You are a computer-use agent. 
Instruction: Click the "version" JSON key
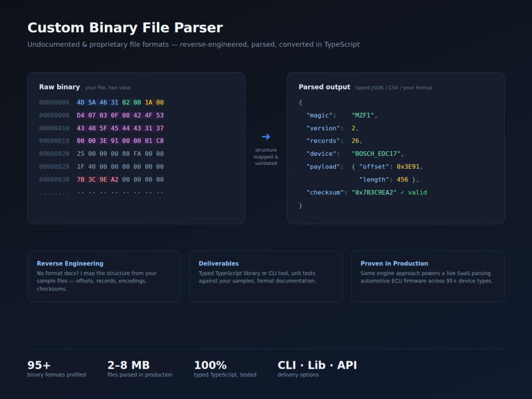click(323, 128)
